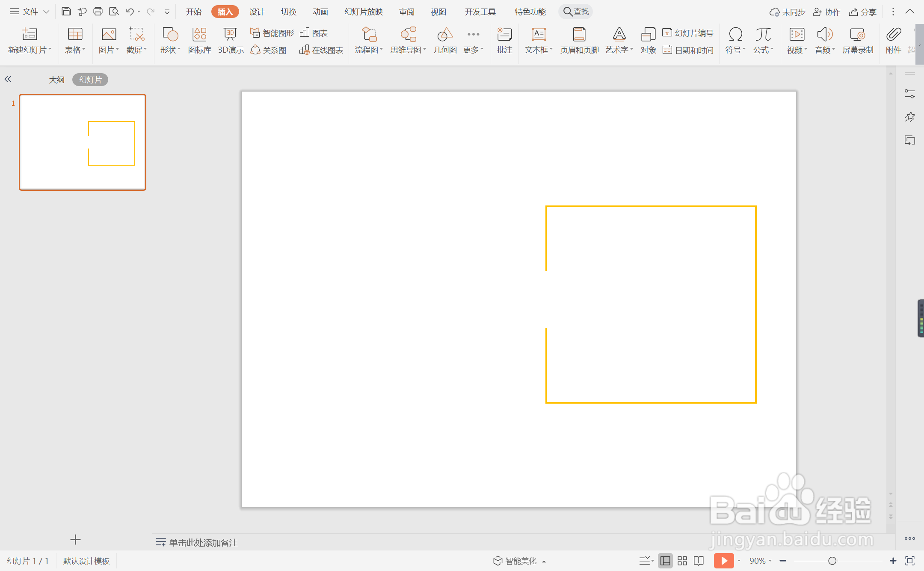This screenshot has height=571, width=924.
Task: Click 单击此处添加备注 notes area
Action: (x=203, y=542)
